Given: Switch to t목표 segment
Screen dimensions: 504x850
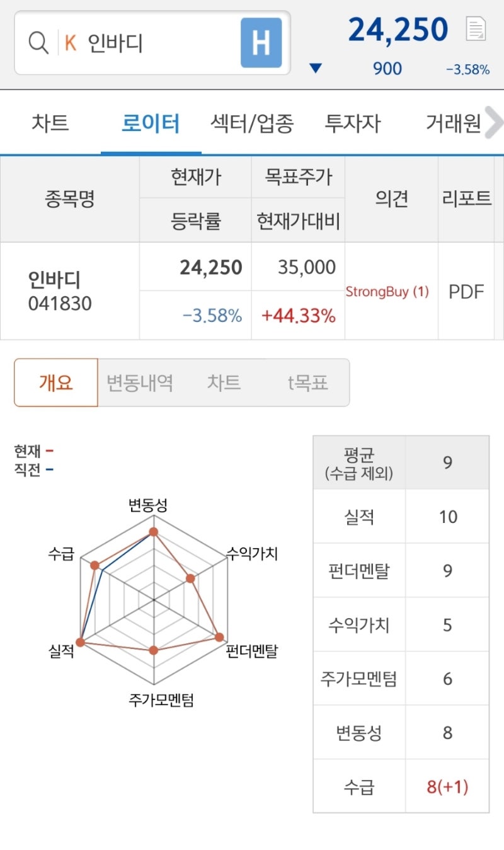Looking at the screenshot, I should coord(308,382).
